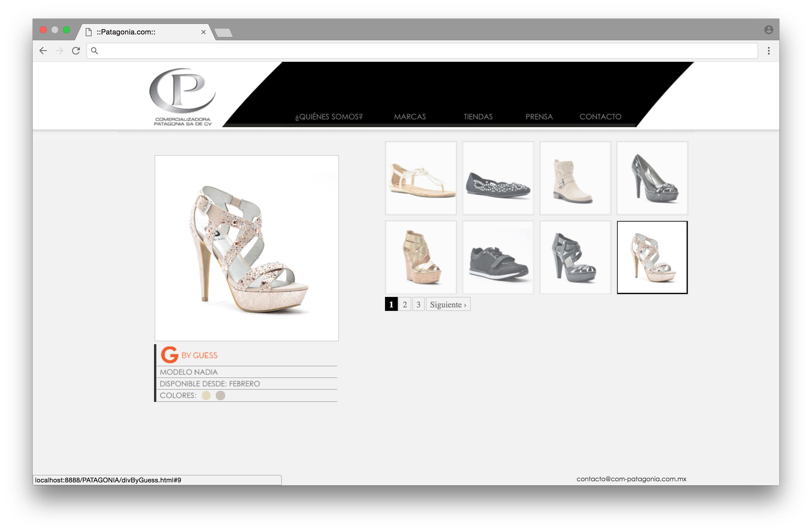Go to page 2 of gallery
Image resolution: width=812 pixels, height=532 pixels.
405,304
